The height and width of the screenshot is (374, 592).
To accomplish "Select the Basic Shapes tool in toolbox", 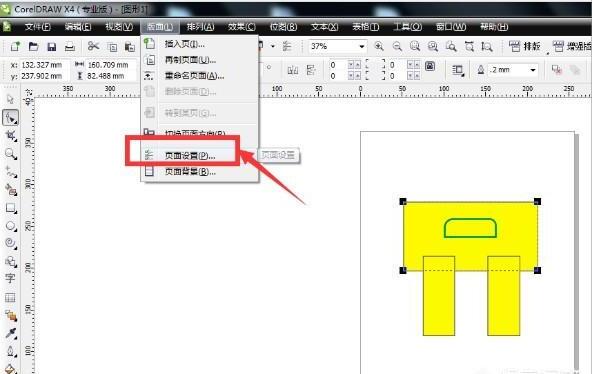I will pyautogui.click(x=11, y=261).
